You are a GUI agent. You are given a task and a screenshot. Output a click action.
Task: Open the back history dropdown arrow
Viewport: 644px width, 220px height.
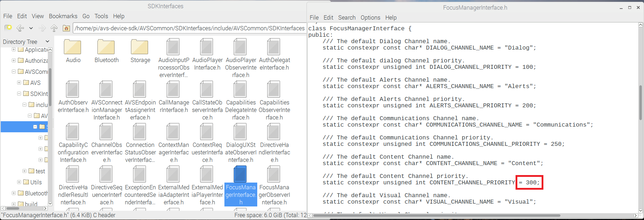coord(31,28)
